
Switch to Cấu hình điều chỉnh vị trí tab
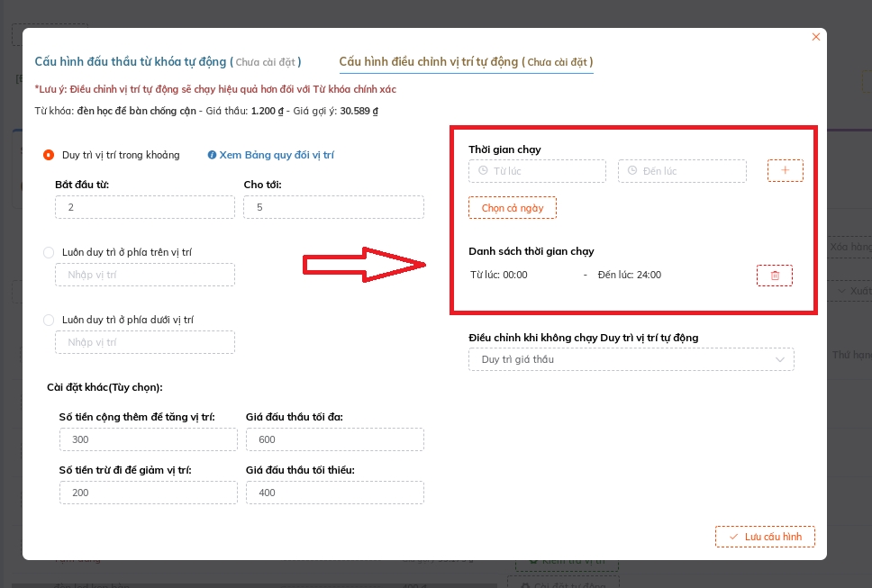(465, 61)
